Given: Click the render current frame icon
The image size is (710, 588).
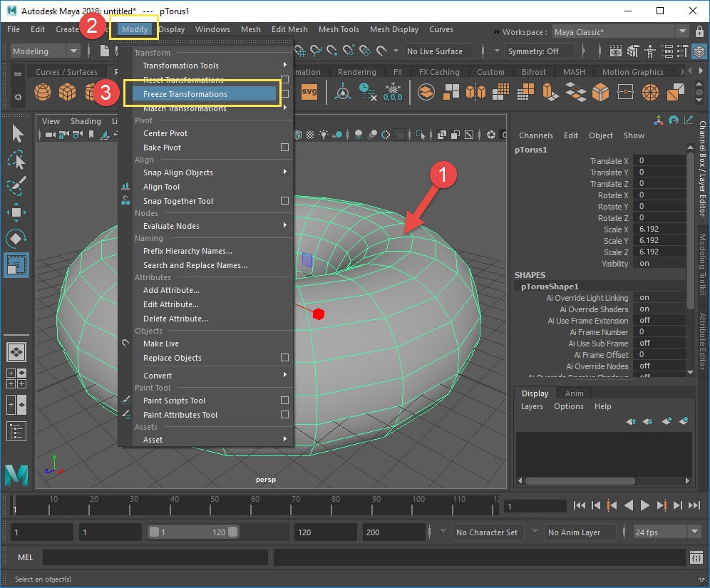Looking at the screenshot, I should point(615,51).
